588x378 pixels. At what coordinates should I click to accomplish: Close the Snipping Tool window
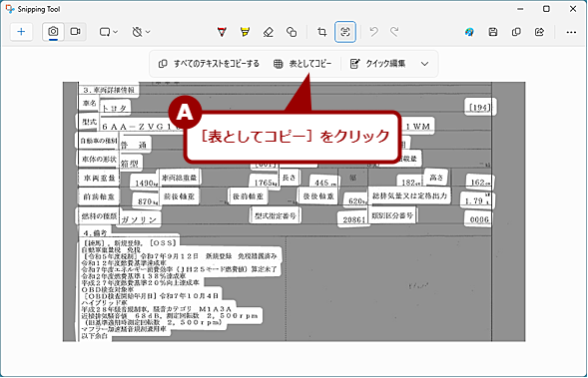[x=573, y=9]
